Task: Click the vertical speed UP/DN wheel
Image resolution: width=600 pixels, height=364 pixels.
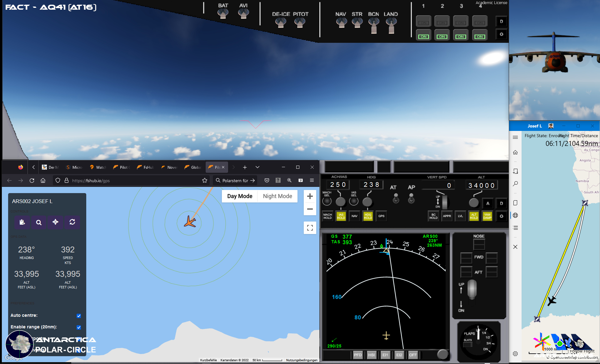Action: point(444,202)
